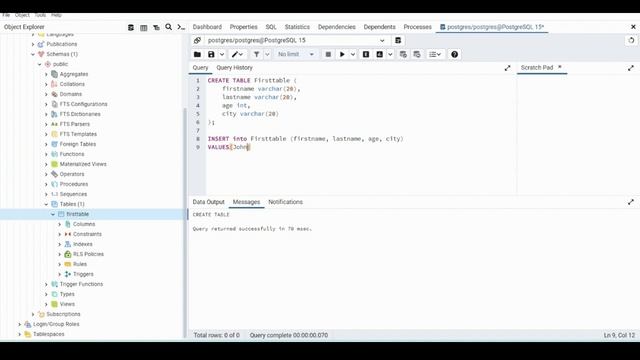Open the explain analyze options dropdown
The image size is (640, 360).
[390, 54]
